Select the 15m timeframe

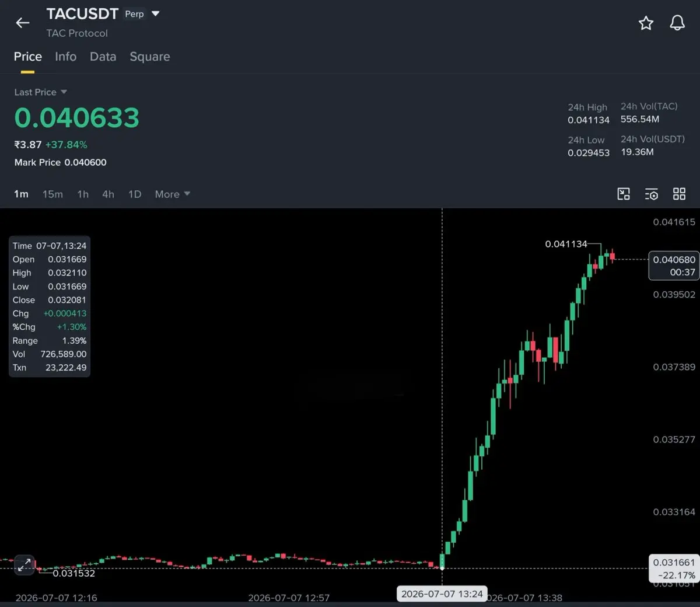coord(52,194)
